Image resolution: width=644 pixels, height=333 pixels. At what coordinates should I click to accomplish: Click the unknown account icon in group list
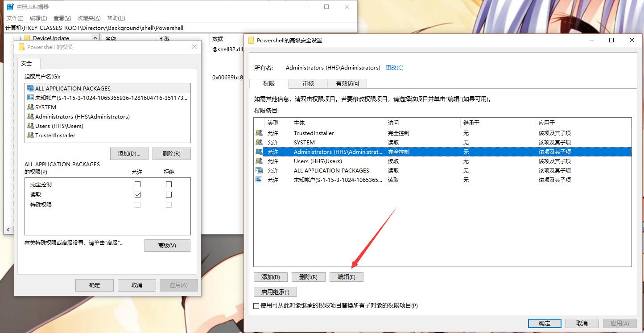pyautogui.click(x=30, y=98)
